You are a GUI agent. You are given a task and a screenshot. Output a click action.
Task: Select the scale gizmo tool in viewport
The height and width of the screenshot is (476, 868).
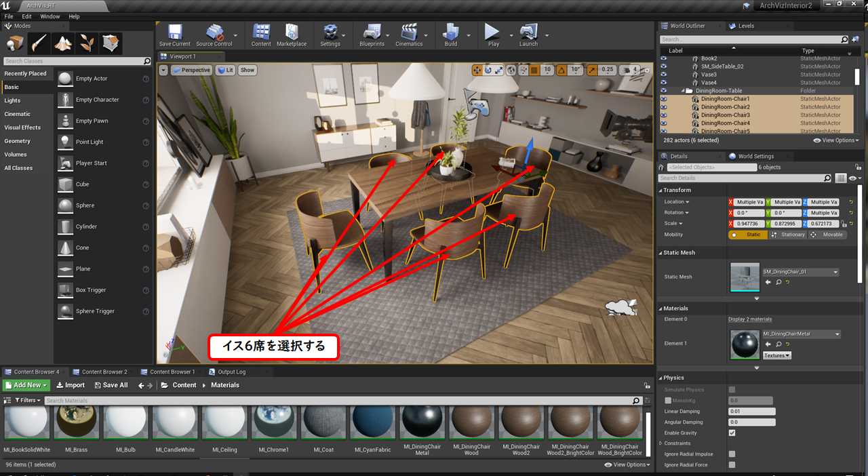click(x=499, y=70)
